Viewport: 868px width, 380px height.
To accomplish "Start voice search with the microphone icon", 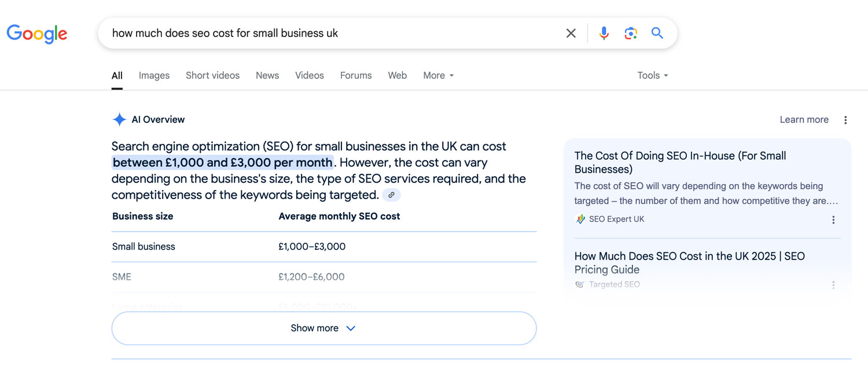I will pos(604,34).
